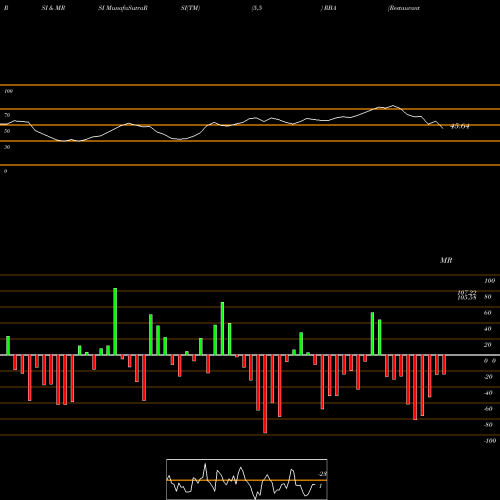Click the RSI axis label 30
This screenshot has height=500, width=500.
(x=7, y=147)
